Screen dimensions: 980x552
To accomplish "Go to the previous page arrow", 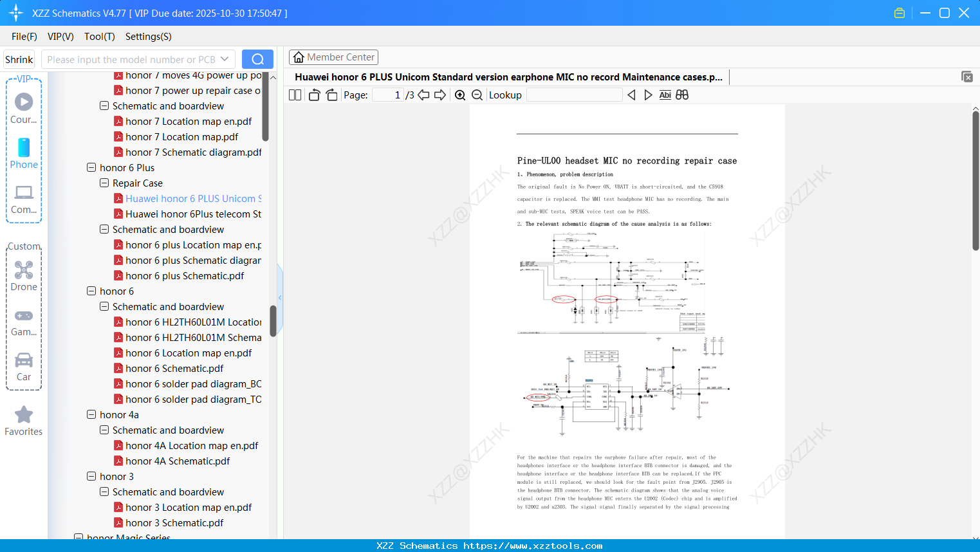I will click(423, 95).
